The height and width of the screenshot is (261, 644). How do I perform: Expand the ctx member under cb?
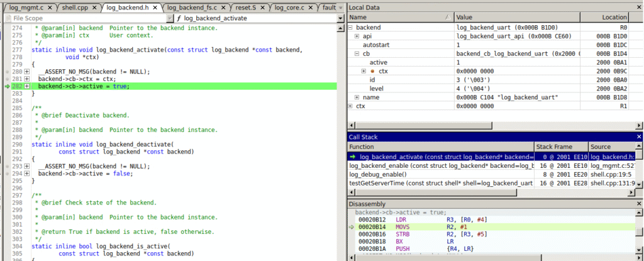pyautogui.click(x=364, y=71)
